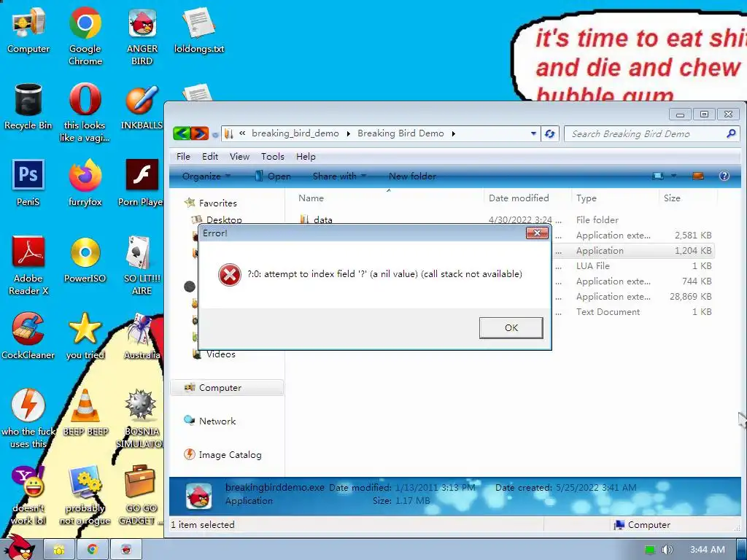Click the Photoshop PeniS desktop icon
This screenshot has width=747, height=560.
tap(28, 183)
